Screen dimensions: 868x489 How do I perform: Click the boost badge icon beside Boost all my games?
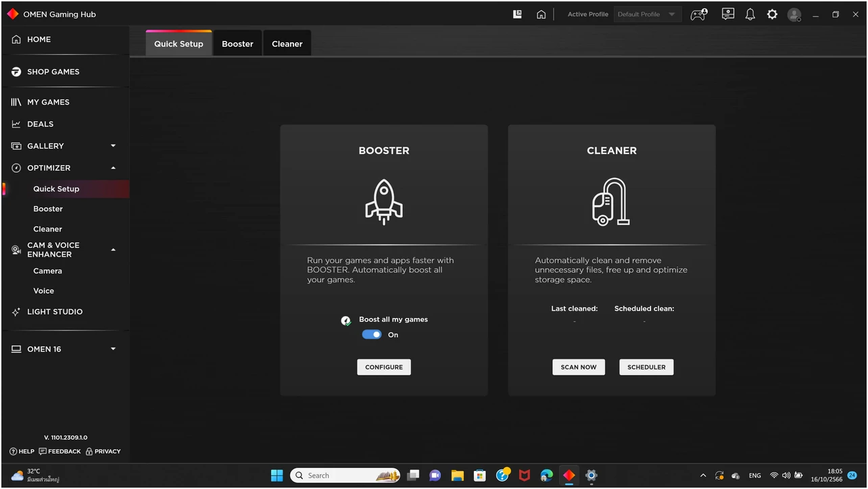346,320
